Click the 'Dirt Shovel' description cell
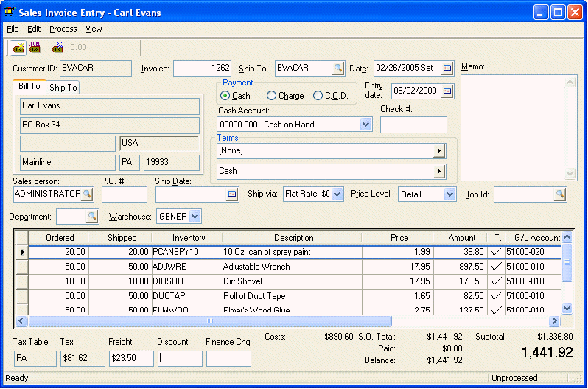 tap(292, 281)
